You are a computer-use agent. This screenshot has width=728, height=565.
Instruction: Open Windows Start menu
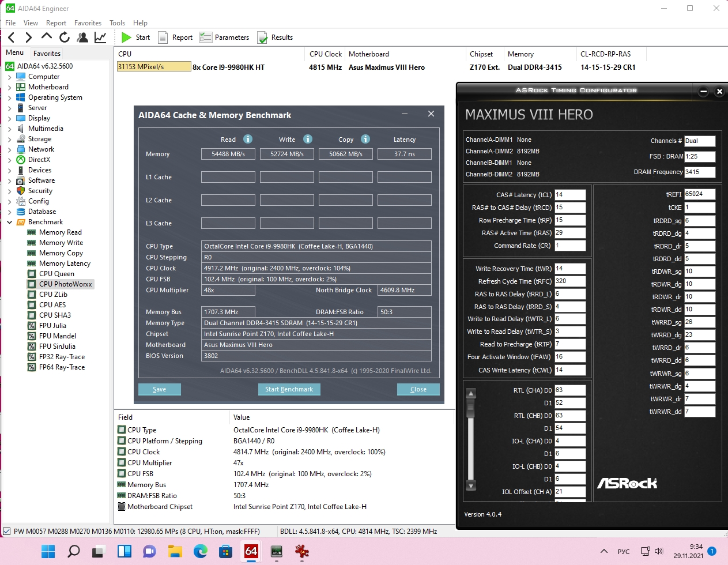[x=48, y=551]
